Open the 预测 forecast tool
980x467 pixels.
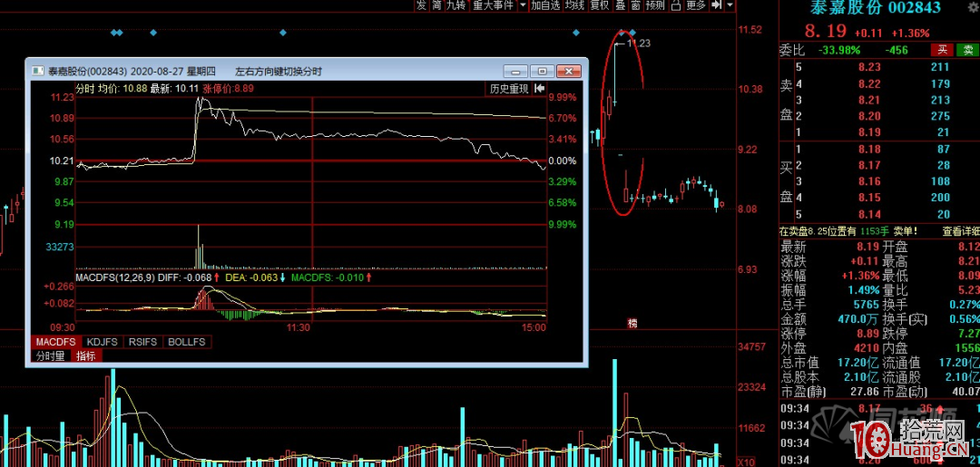[655, 5]
